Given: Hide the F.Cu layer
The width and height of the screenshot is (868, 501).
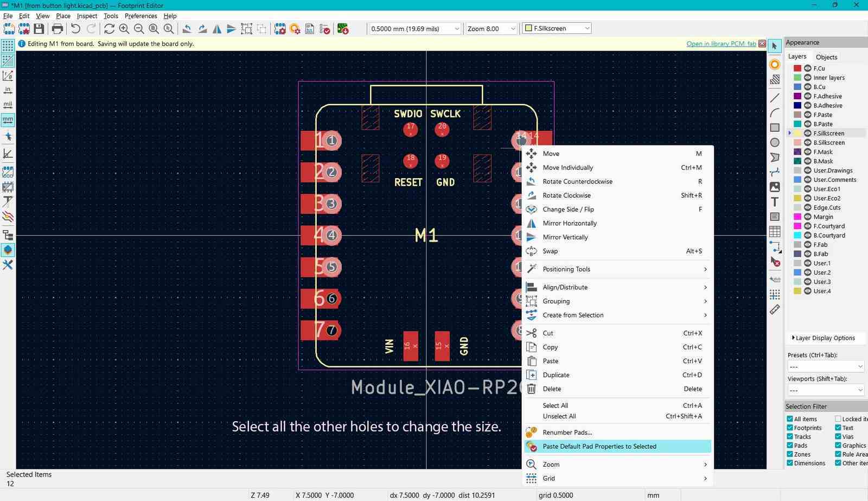Looking at the screenshot, I should tap(807, 68).
